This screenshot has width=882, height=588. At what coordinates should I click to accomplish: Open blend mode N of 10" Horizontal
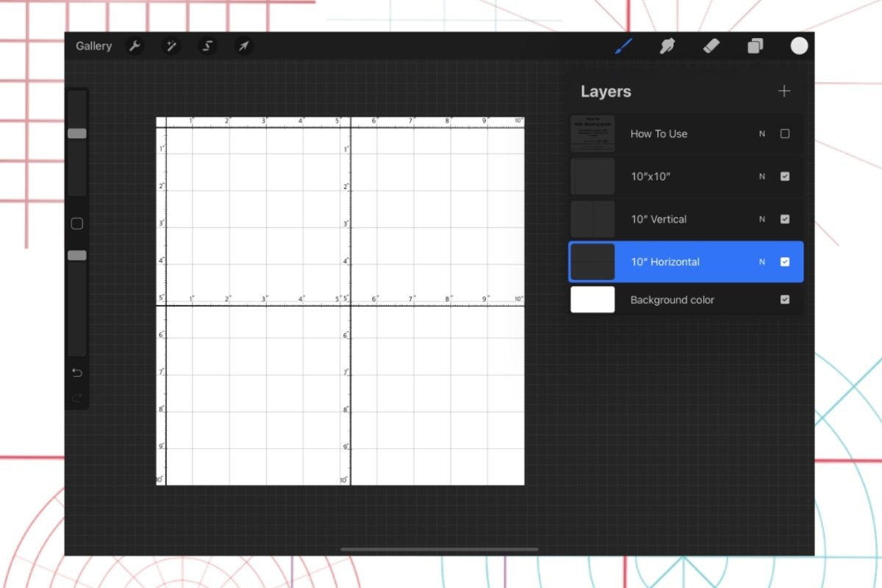point(762,262)
